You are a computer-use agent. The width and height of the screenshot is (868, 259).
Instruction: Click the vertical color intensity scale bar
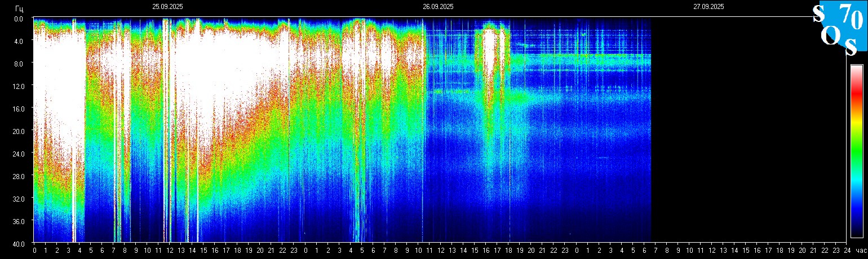(856, 151)
